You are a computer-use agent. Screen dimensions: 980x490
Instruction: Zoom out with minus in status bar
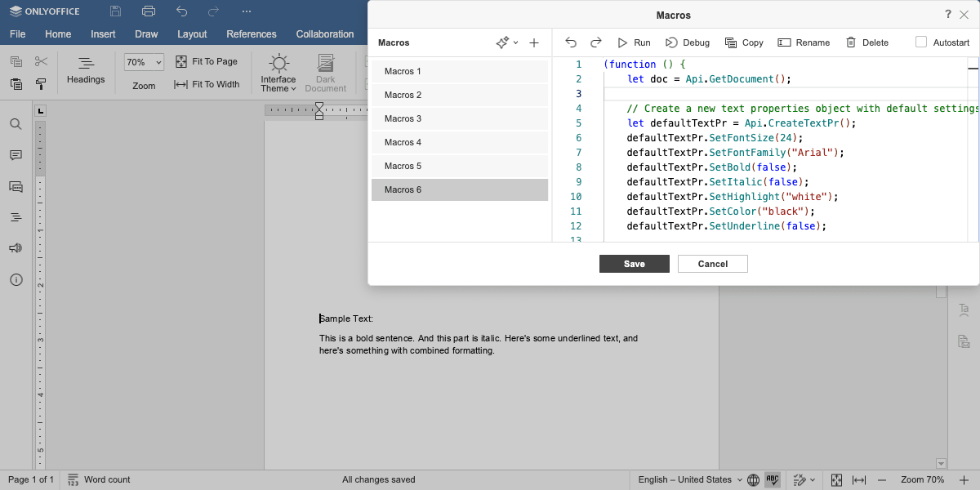point(883,479)
